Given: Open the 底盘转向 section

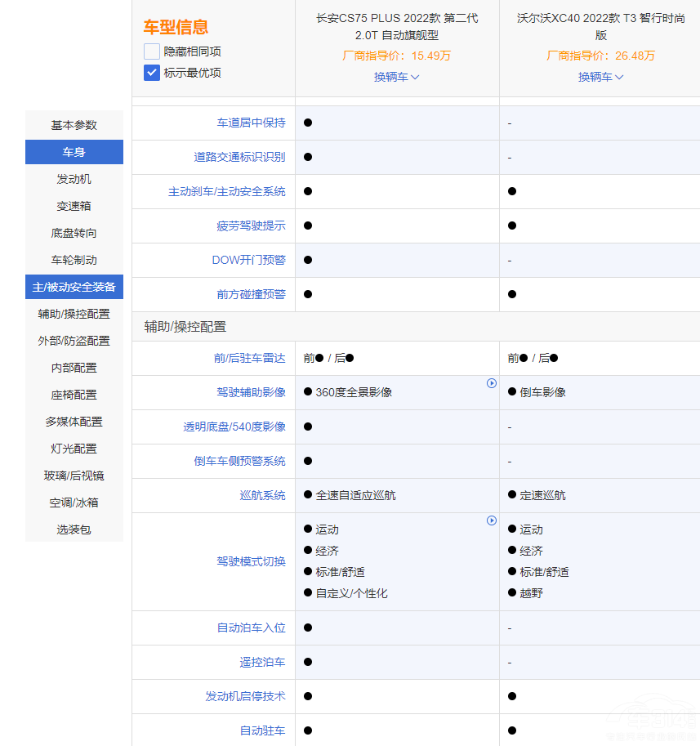Looking at the screenshot, I should tap(74, 232).
